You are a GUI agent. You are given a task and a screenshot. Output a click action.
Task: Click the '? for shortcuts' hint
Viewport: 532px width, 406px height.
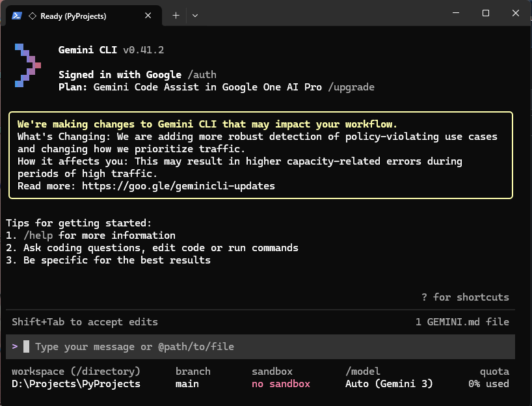[x=465, y=297]
